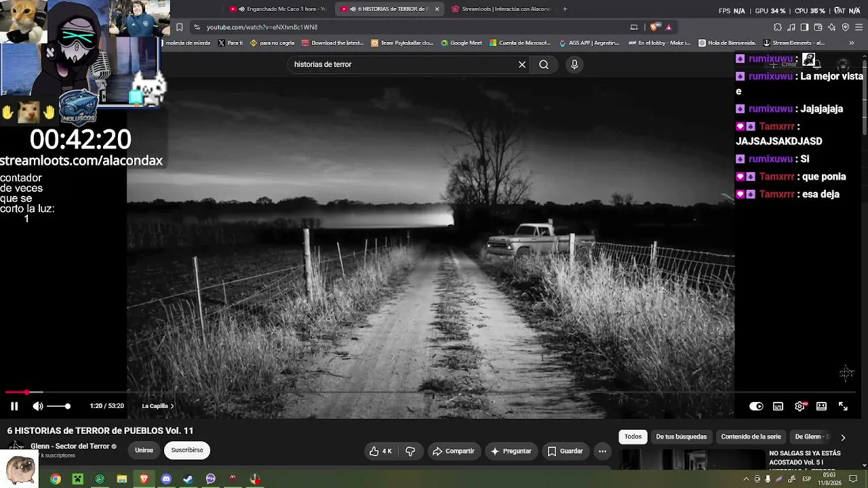The width and height of the screenshot is (868, 488).
Task: Open the StreamElements bookmark
Action: 793,43
